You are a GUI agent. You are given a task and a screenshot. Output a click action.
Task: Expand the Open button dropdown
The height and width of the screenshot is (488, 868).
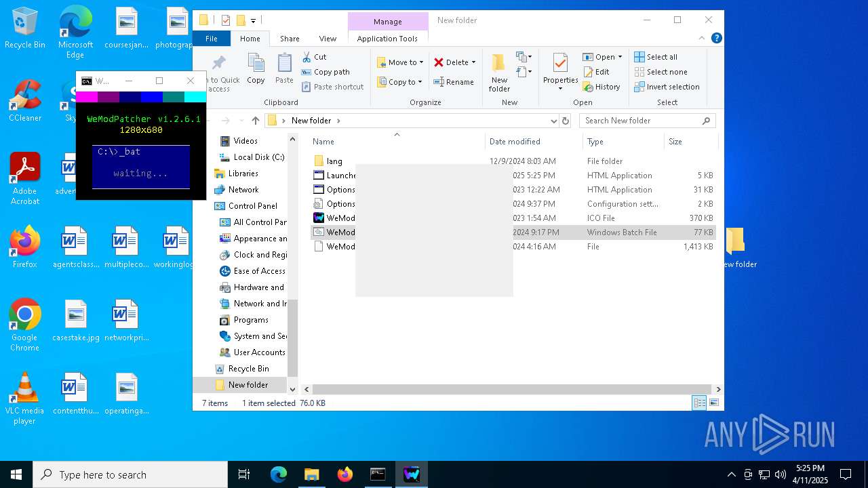[620, 57]
